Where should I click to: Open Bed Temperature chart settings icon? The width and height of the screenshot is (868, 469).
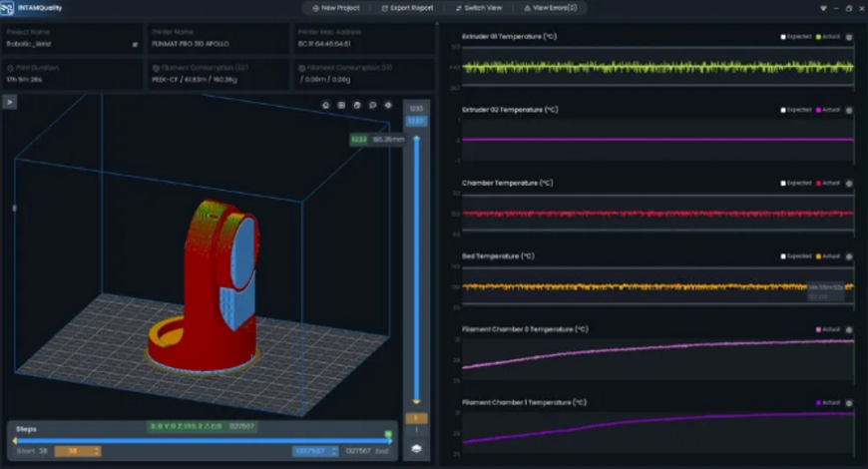(x=849, y=256)
